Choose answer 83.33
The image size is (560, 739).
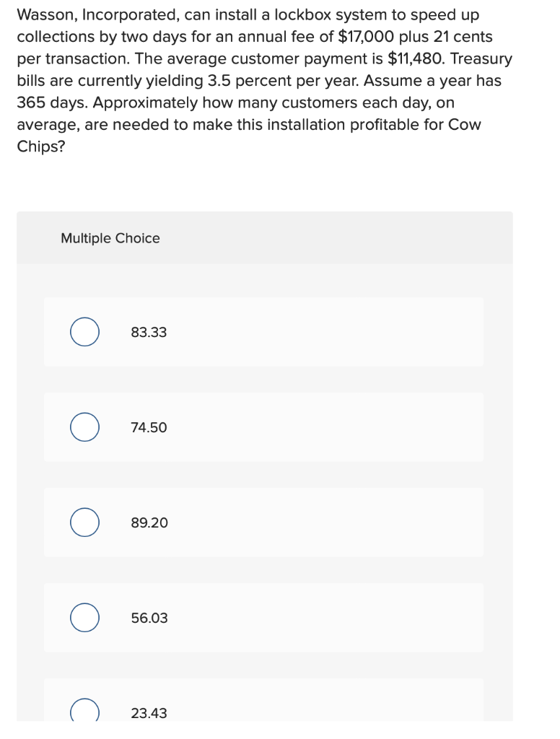[148, 333]
